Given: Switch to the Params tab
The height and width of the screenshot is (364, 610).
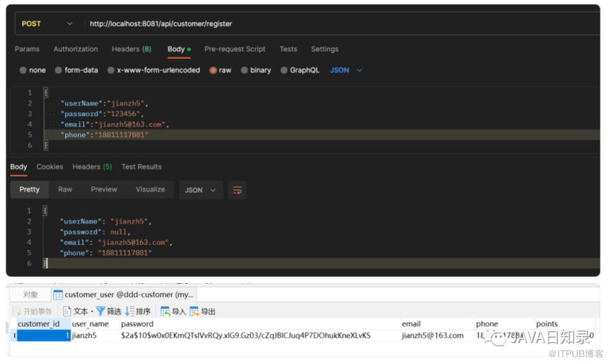Looking at the screenshot, I should pyautogui.click(x=27, y=49).
